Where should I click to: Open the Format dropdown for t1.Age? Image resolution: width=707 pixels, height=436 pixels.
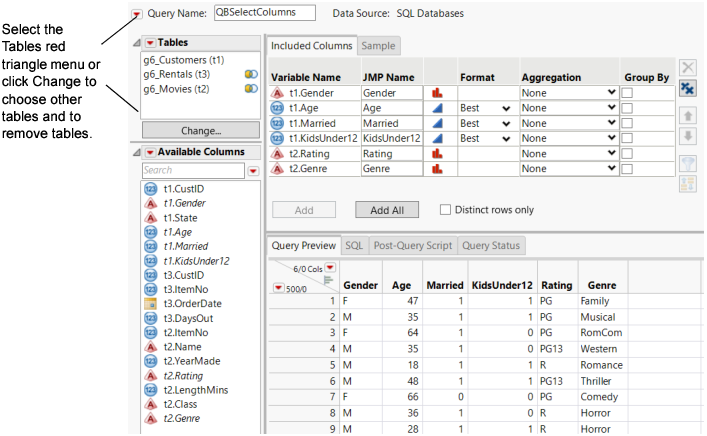[506, 108]
